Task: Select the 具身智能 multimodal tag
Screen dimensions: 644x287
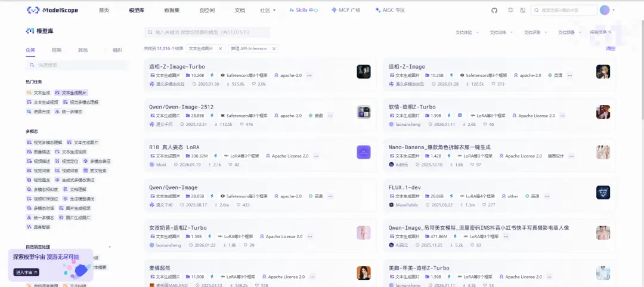Action: click(x=38, y=227)
